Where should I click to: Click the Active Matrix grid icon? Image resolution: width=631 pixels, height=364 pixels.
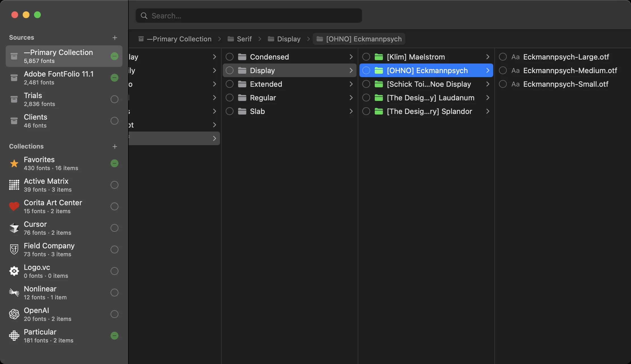[14, 185]
